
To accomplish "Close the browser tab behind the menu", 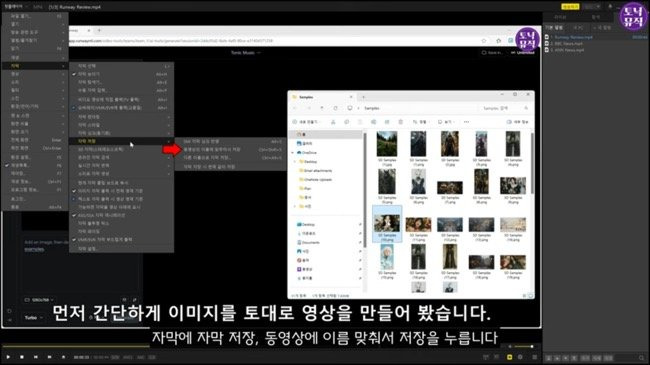I will (x=89, y=30).
